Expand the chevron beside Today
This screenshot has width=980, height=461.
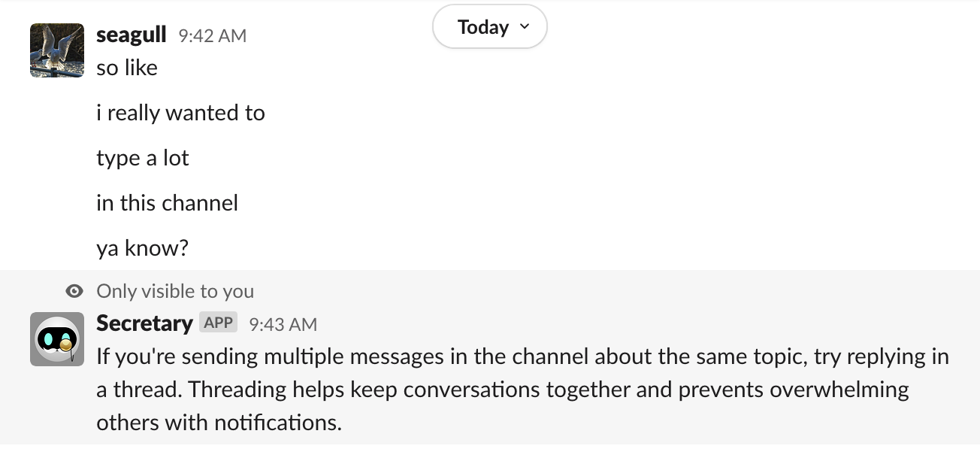525,27
